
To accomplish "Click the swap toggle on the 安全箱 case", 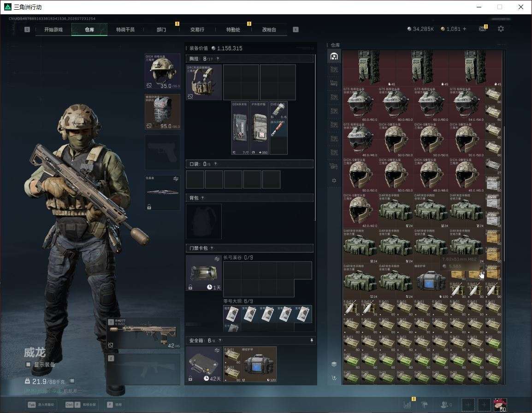I will [217, 350].
